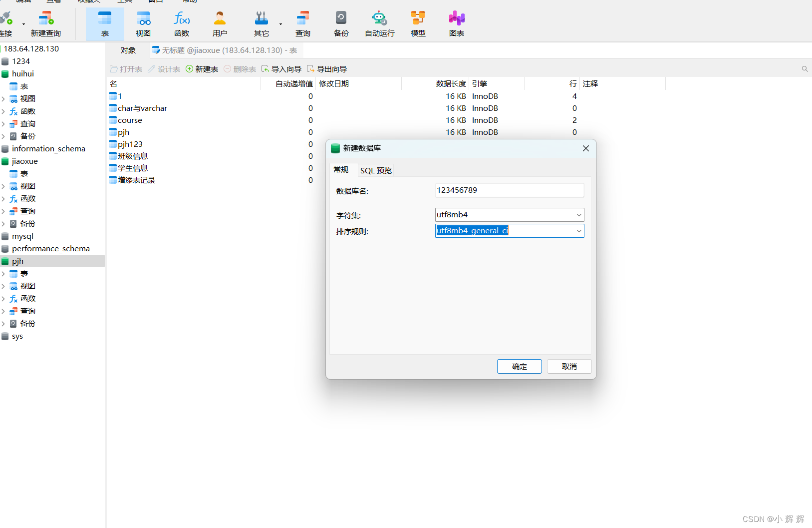Click the 新建表 (New Table) button
The image size is (812, 528).
click(x=202, y=69)
